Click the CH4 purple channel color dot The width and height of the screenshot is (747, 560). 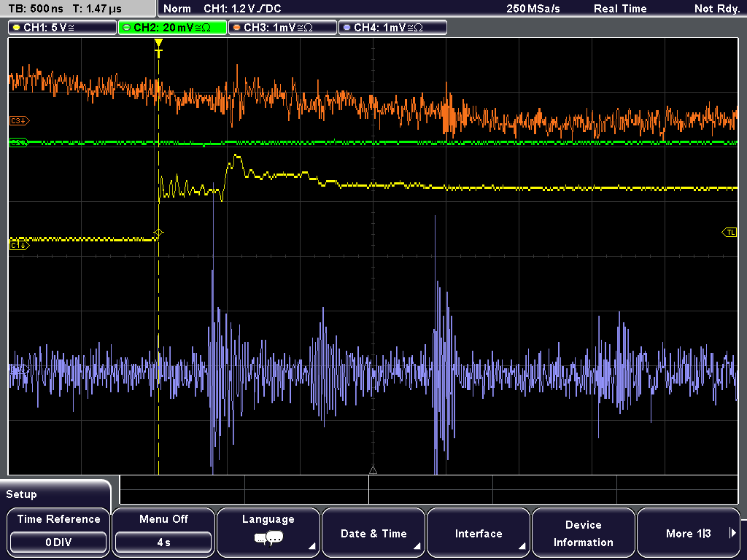tap(347, 28)
